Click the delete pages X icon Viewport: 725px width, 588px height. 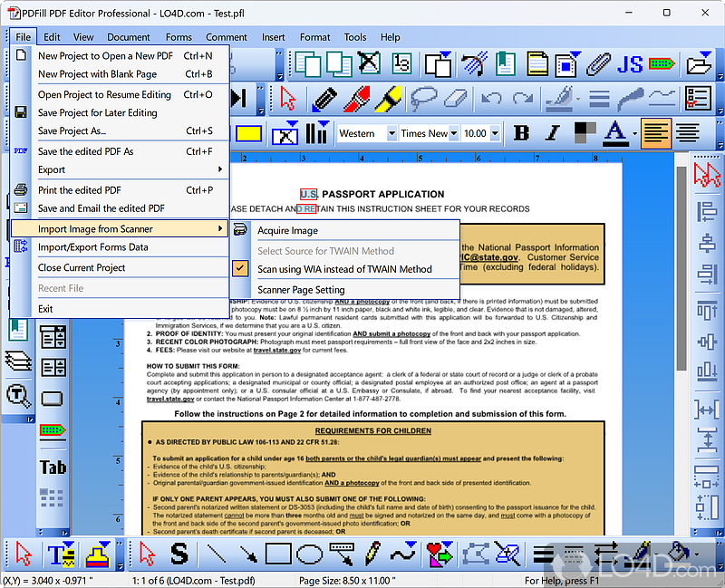coord(369,63)
